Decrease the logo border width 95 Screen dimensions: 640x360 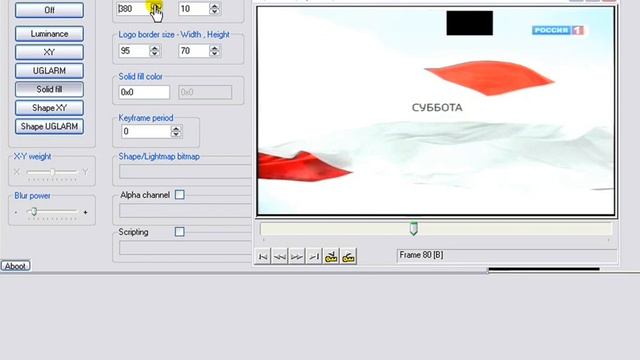[155, 53]
